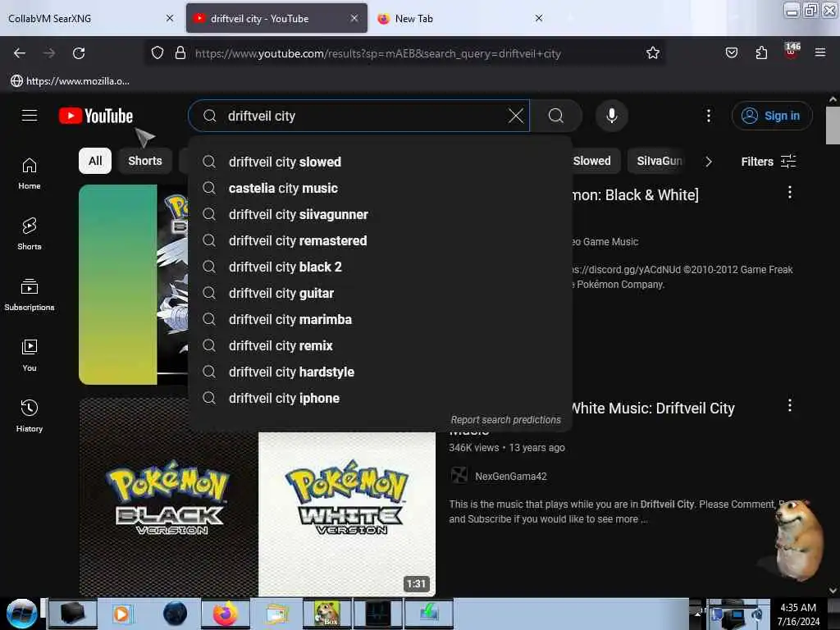
Task: Open the YouTube guide hamburger menu
Action: click(x=30, y=116)
